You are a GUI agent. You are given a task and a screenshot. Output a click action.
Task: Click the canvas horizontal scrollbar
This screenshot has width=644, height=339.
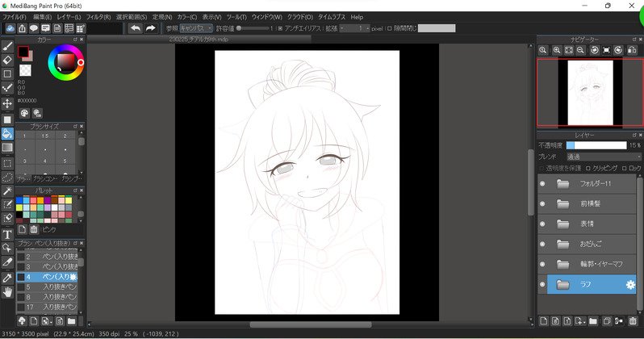tap(311, 324)
